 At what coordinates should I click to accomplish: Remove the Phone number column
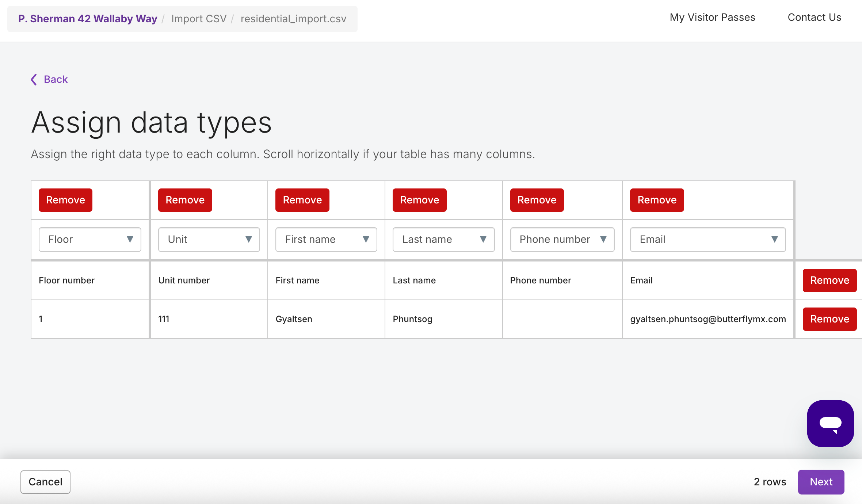[x=537, y=200]
